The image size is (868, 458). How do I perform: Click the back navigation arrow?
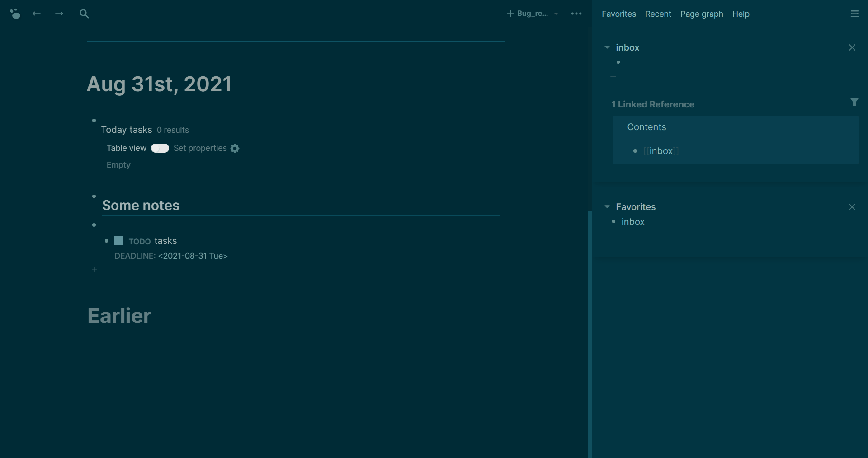pos(36,14)
